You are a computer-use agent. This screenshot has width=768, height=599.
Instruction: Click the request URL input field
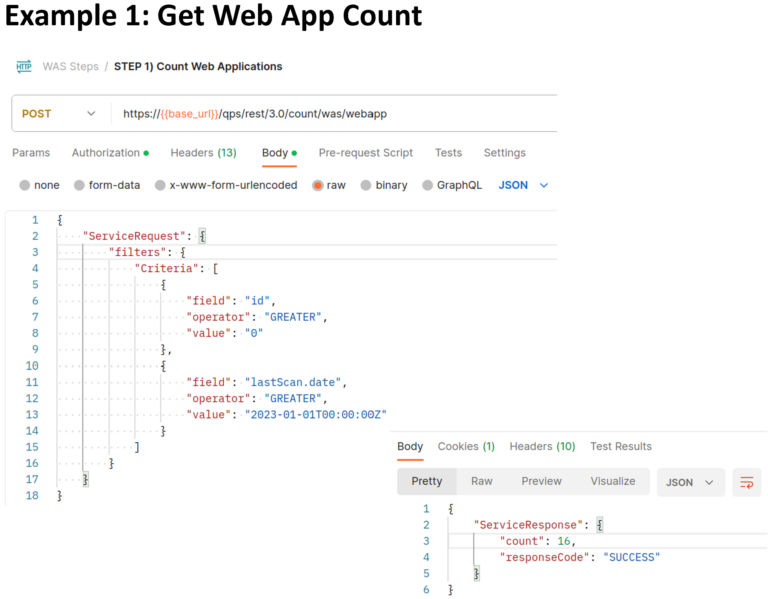click(x=330, y=114)
